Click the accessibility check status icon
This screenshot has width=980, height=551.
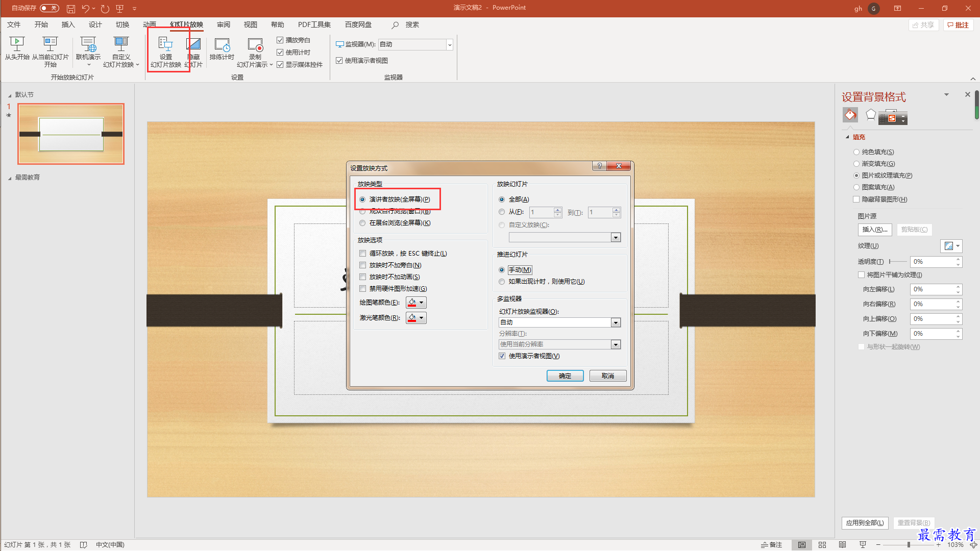(83, 545)
